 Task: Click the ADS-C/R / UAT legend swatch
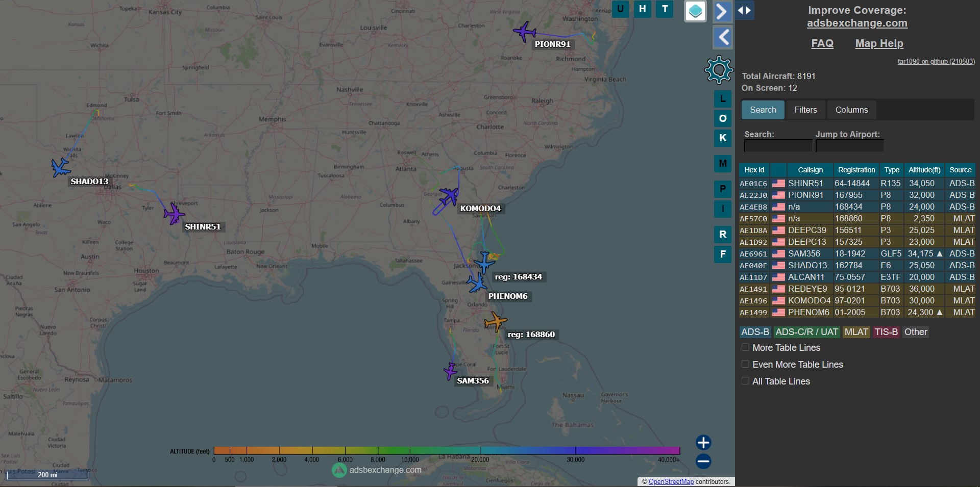(806, 332)
